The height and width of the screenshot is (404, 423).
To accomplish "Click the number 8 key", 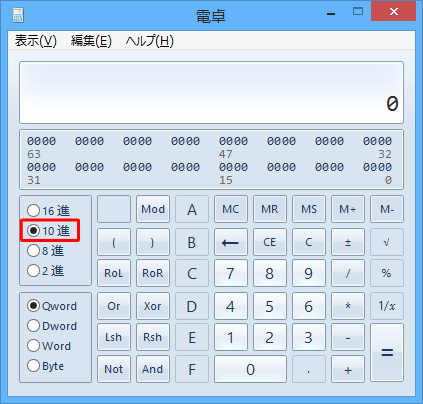I will pos(270,273).
